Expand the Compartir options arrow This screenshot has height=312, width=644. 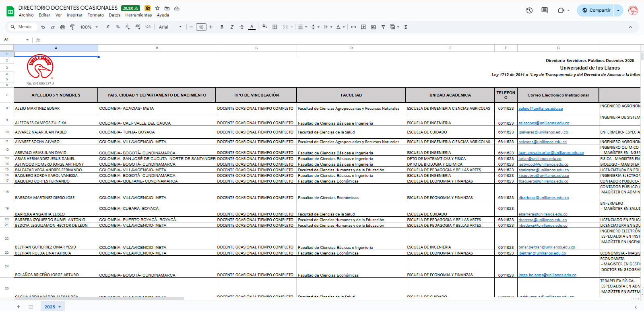619,10
